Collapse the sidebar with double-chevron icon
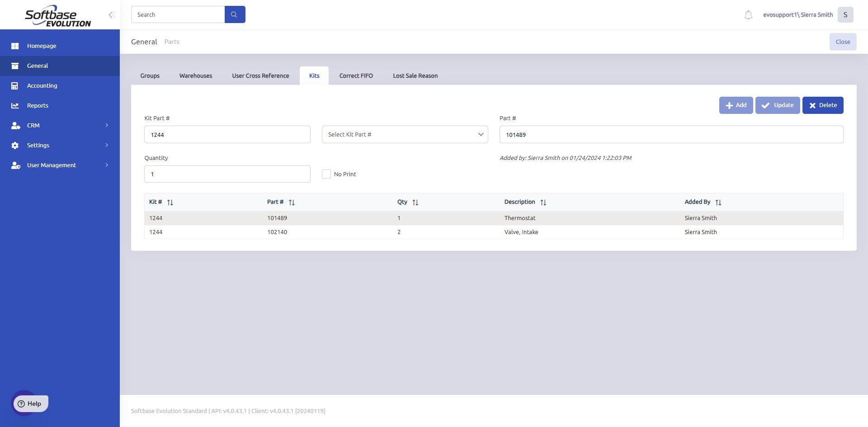This screenshot has height=427, width=868. tap(112, 15)
